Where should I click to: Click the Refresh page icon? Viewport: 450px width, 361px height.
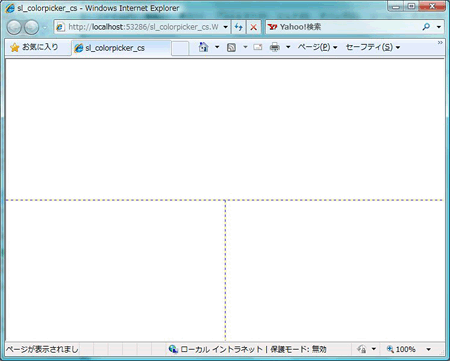point(238,27)
